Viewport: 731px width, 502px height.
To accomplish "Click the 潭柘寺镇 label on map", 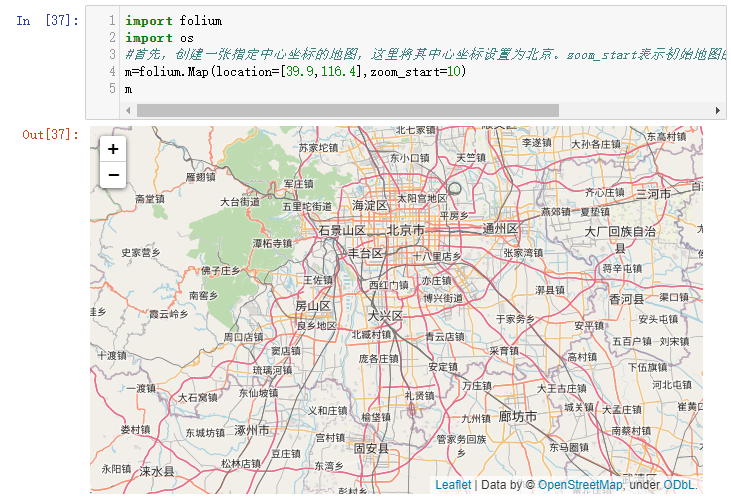I will click(x=272, y=243).
